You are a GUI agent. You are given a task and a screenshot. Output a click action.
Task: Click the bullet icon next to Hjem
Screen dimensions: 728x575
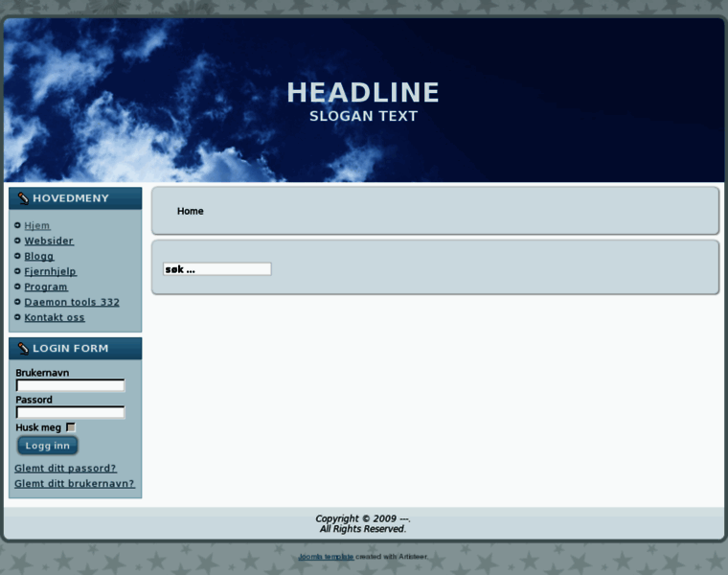pyautogui.click(x=17, y=225)
